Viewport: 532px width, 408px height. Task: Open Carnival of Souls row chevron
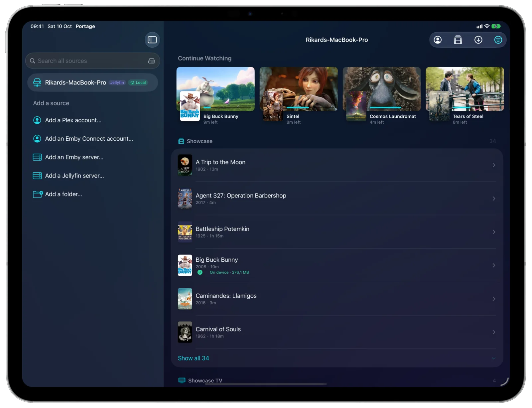point(494,332)
